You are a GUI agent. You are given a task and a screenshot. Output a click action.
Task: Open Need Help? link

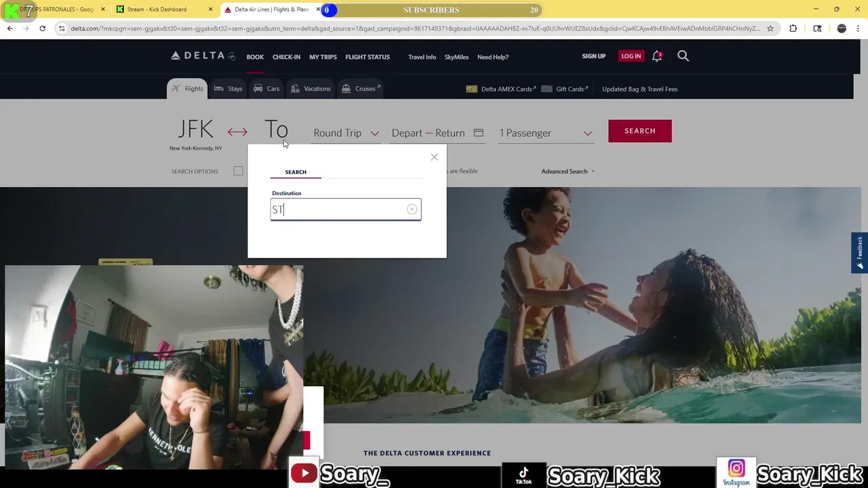point(493,57)
